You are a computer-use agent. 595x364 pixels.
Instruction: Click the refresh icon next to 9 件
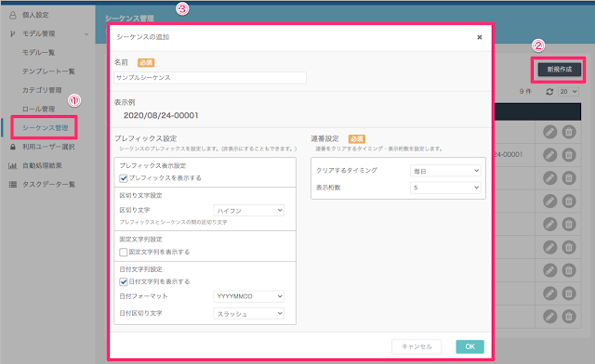click(x=549, y=92)
